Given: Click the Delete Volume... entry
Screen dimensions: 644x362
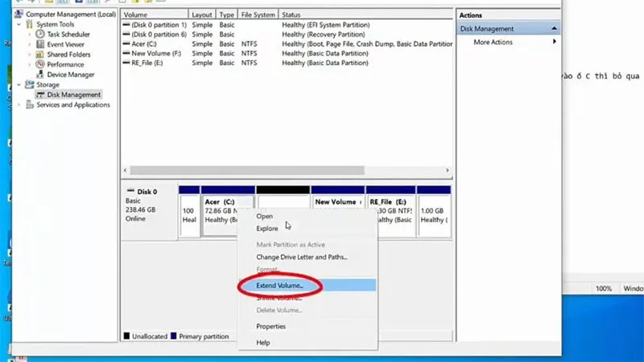Looking at the screenshot, I should click(x=279, y=310).
